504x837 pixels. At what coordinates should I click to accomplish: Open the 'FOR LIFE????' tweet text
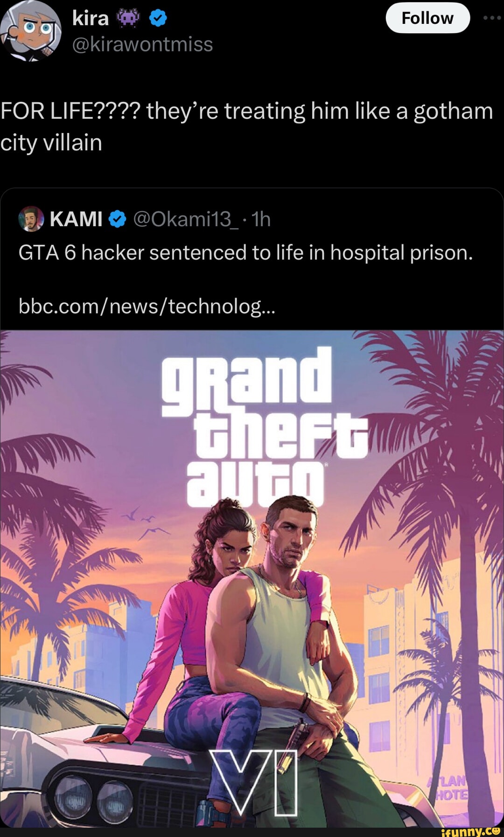(x=246, y=127)
